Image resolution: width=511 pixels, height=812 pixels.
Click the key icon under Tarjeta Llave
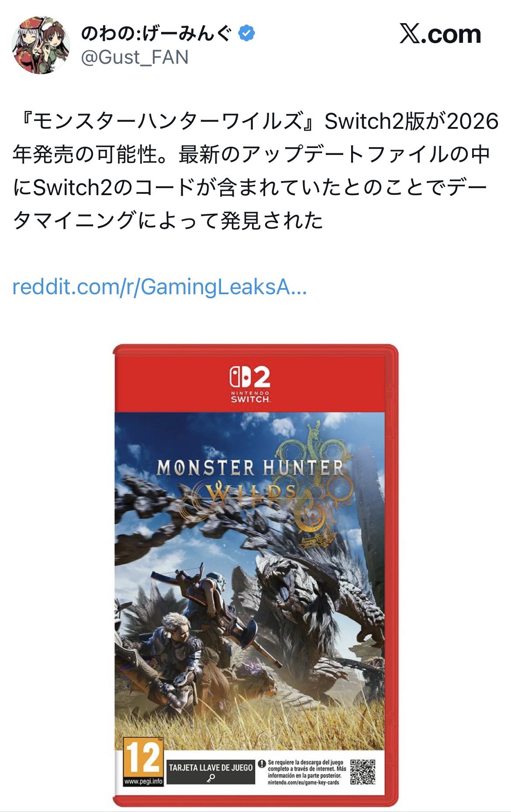pos(211,778)
